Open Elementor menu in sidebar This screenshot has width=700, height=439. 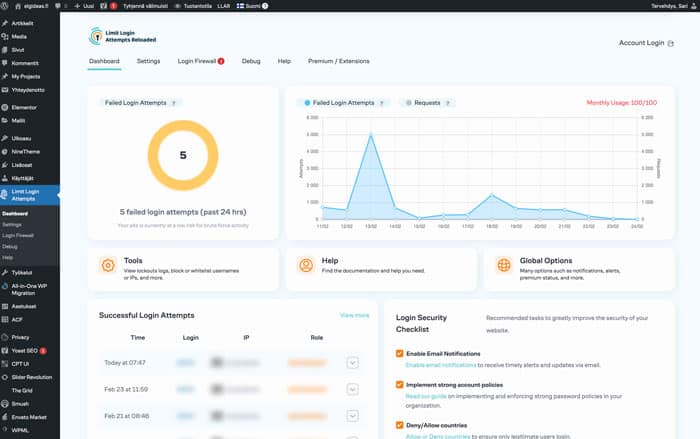tap(24, 108)
